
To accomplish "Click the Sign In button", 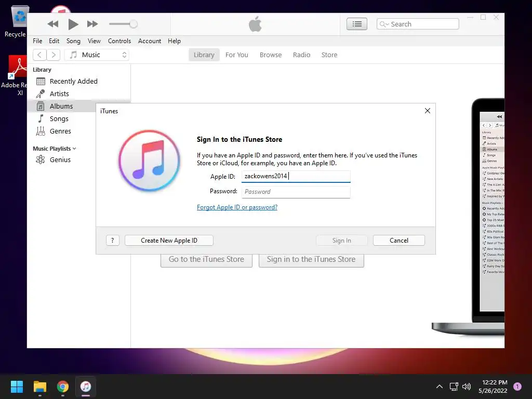I will coord(342,241).
